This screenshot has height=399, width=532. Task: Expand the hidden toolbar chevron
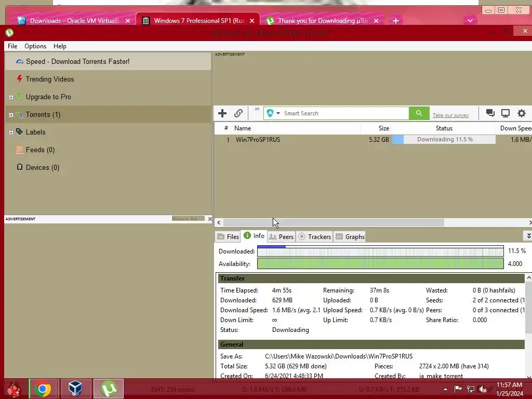257,109
